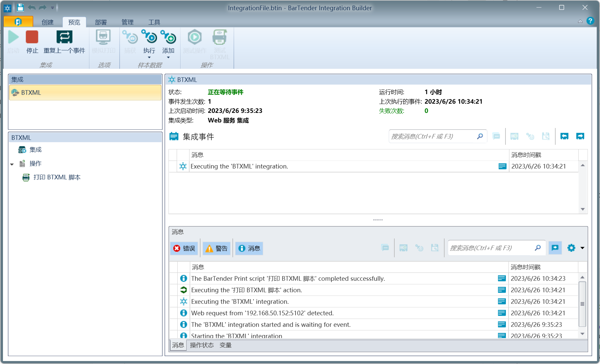Click next event arrow in integration events
The height and width of the screenshot is (364, 600).
click(x=580, y=136)
